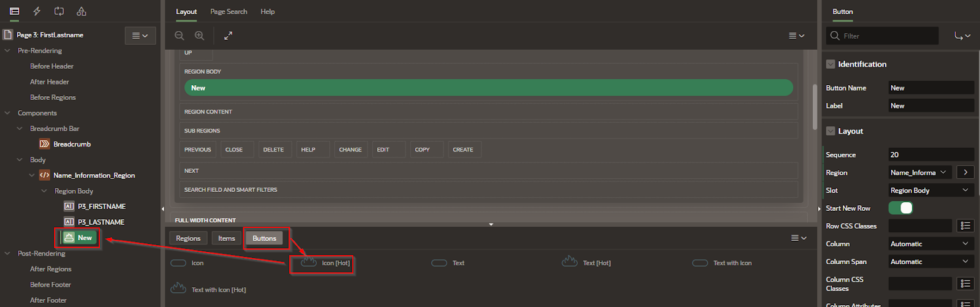Image resolution: width=980 pixels, height=307 pixels.
Task: Click the PREVIOUS button slot
Action: [197, 150]
